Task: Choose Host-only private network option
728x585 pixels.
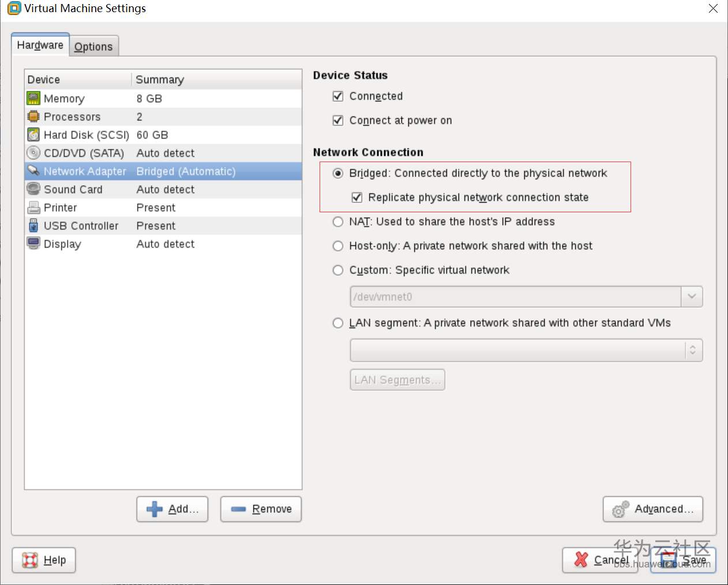Action: click(338, 246)
